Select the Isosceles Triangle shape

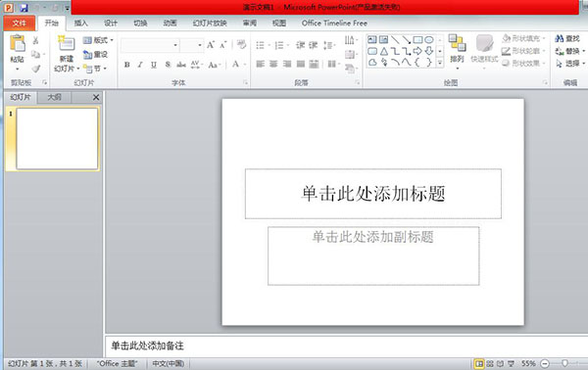pyautogui.click(x=383, y=51)
